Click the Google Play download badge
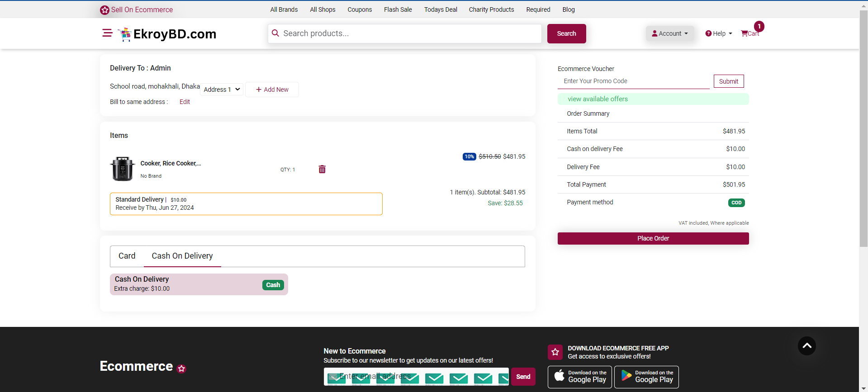This screenshot has height=392, width=868. (x=646, y=377)
